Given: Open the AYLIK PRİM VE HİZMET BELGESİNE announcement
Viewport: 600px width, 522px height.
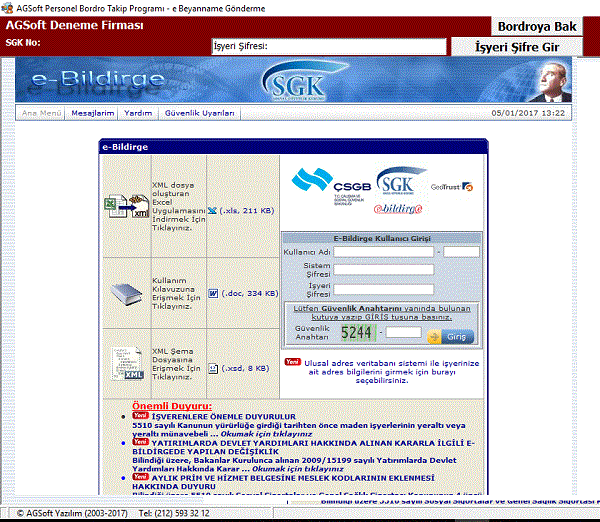Looking at the screenshot, I should click(284, 482).
